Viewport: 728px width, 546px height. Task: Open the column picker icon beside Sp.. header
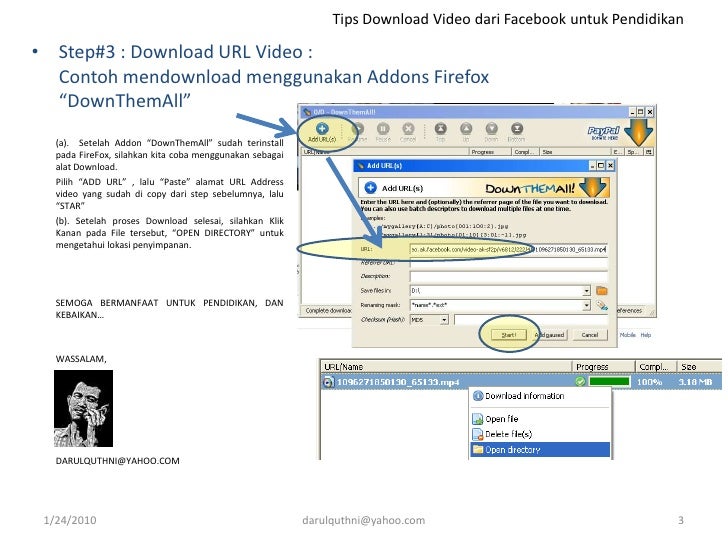tap(649, 152)
